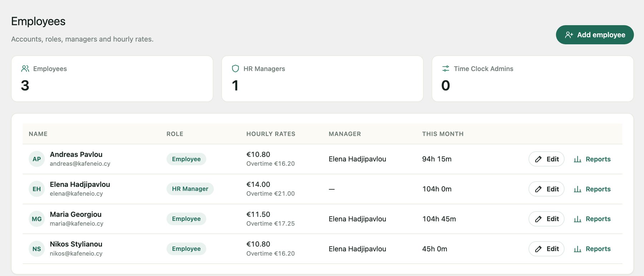Click email nikos@kafeneio.cy
644x276 pixels.
tap(76, 253)
